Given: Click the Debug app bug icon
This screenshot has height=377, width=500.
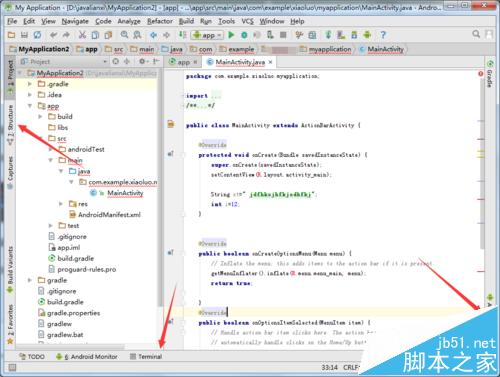Looking at the screenshot, I should point(244,35).
